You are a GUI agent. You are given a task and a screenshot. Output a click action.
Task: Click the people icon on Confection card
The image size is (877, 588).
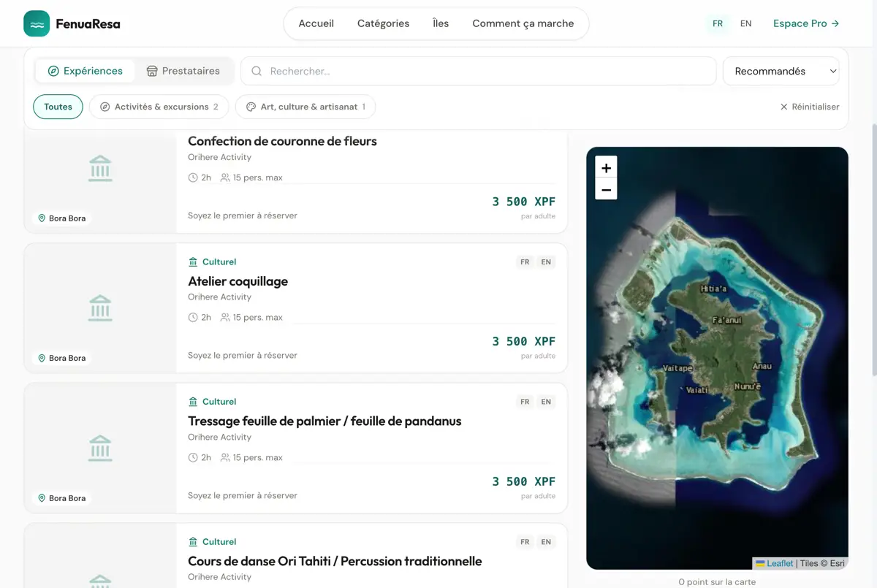click(225, 177)
